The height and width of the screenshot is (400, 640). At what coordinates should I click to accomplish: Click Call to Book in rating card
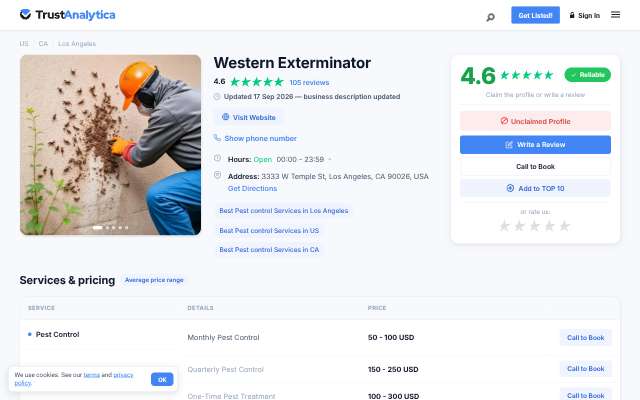[535, 167]
